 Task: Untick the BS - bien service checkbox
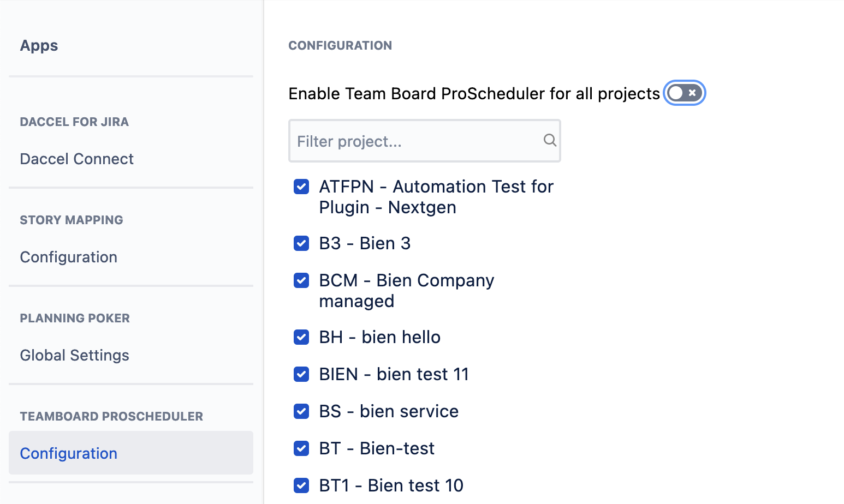point(301,411)
